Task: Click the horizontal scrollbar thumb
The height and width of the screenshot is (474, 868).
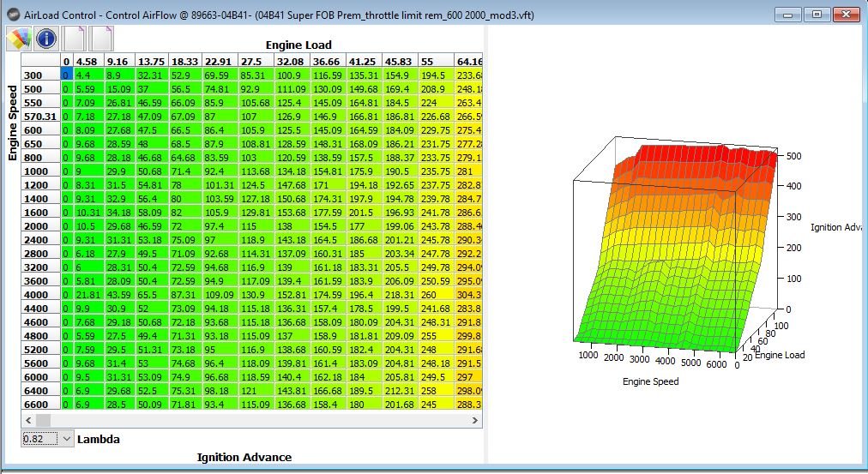Action: pos(43,420)
